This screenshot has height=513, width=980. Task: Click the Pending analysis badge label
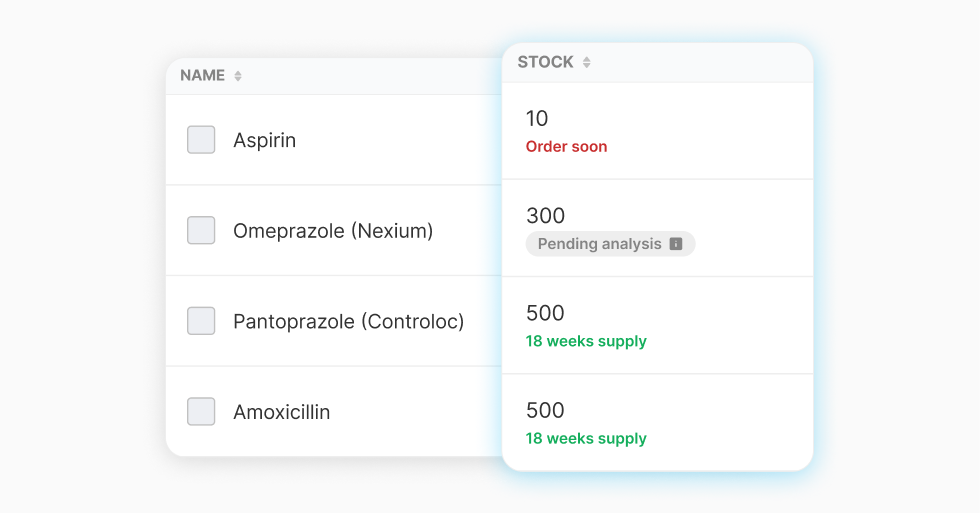[x=599, y=244]
